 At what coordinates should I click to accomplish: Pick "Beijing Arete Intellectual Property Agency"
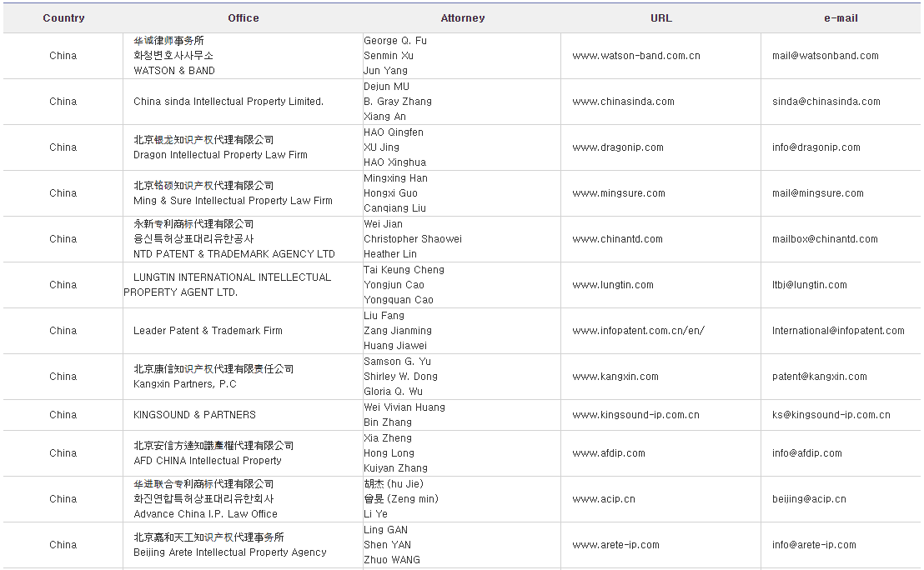[x=230, y=553]
